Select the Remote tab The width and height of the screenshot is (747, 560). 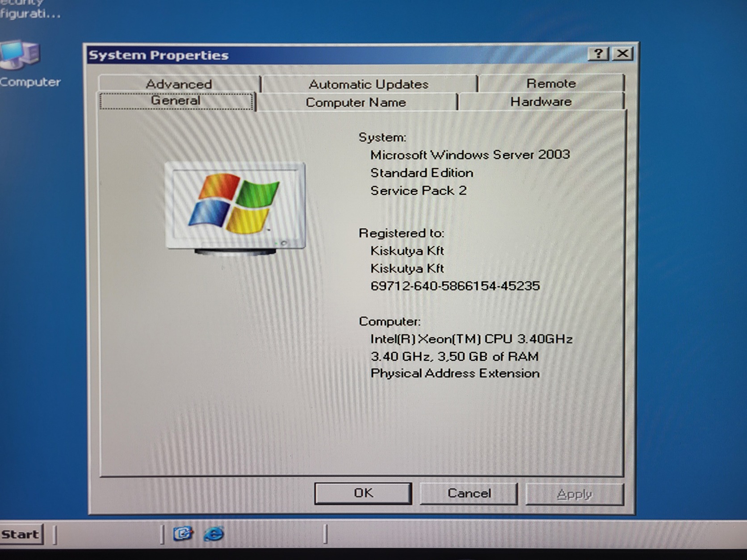[x=551, y=83]
